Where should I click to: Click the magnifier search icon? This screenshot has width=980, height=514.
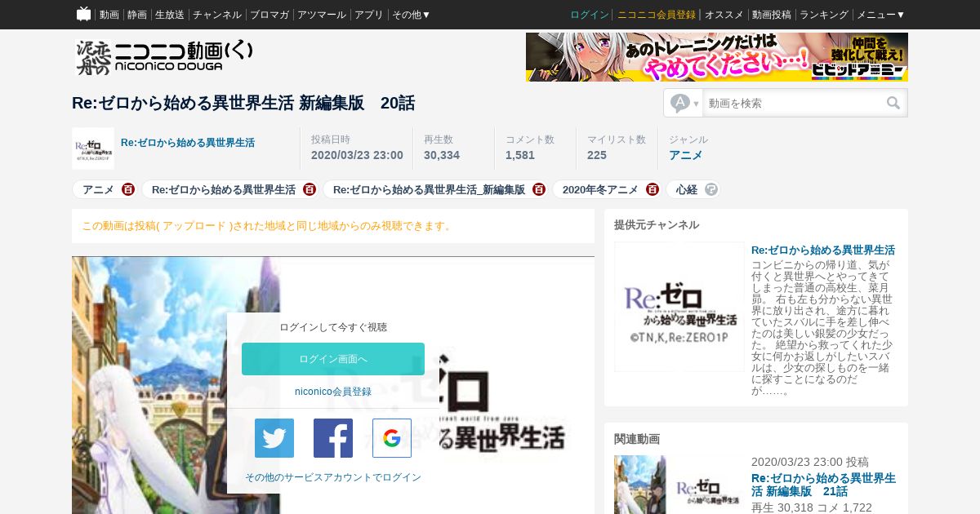(893, 103)
